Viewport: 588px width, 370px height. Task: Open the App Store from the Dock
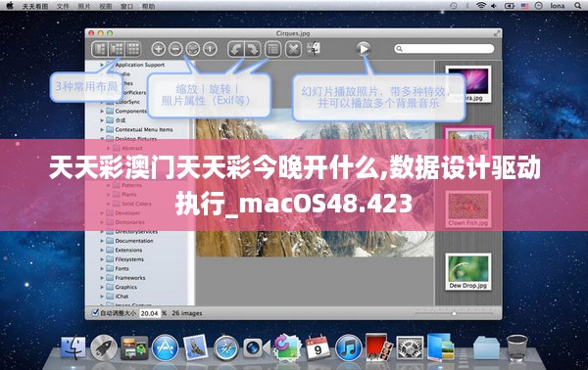(165, 347)
